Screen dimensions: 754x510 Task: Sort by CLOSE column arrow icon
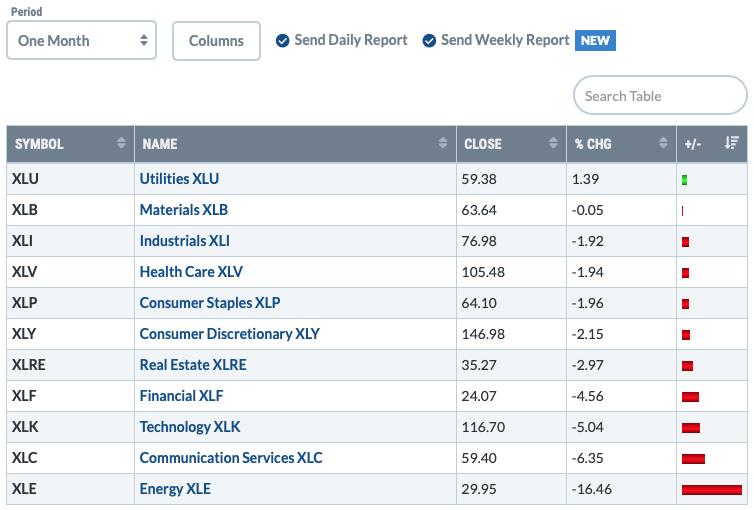click(x=553, y=144)
